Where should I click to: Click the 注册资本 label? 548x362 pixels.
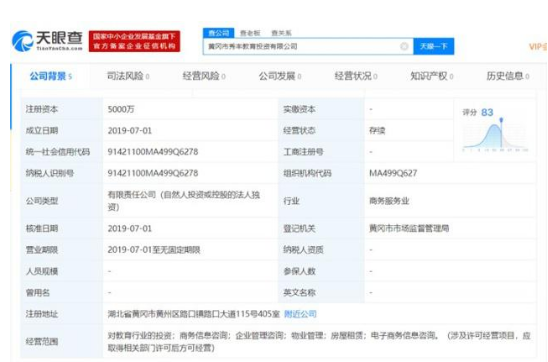pyautogui.click(x=42, y=109)
